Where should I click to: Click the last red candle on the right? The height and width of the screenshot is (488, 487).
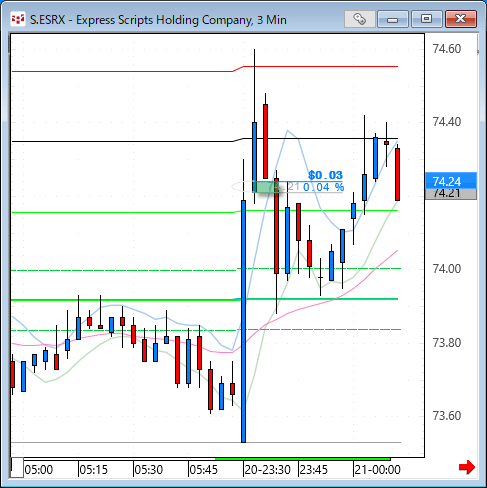pyautogui.click(x=397, y=174)
